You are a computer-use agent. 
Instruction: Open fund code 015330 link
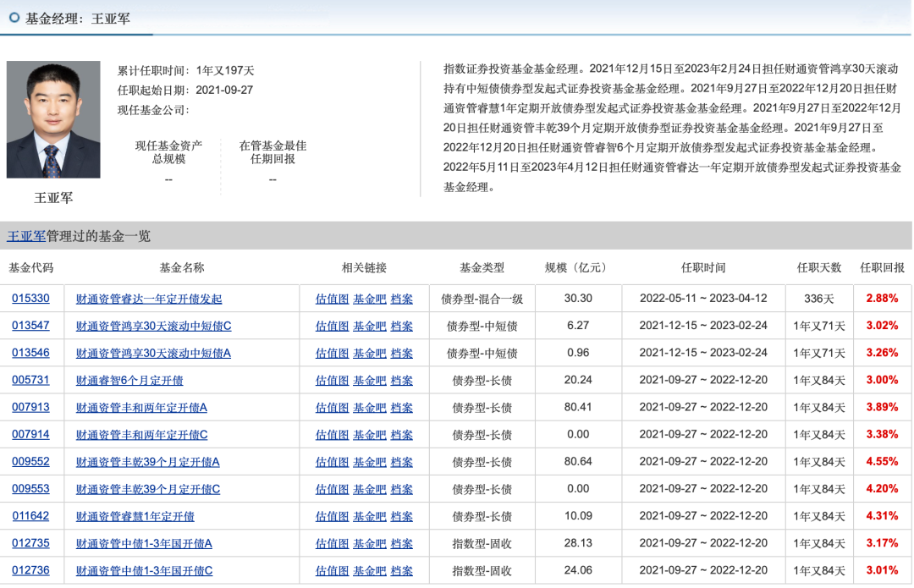30,299
